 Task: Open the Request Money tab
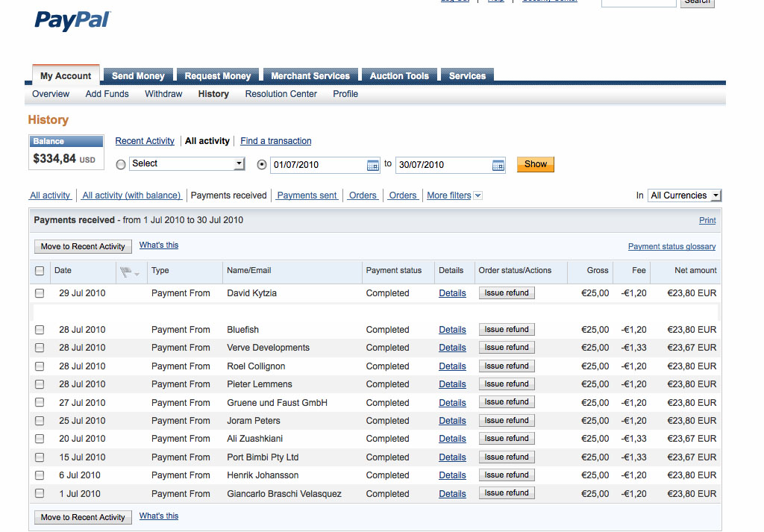[x=217, y=75]
